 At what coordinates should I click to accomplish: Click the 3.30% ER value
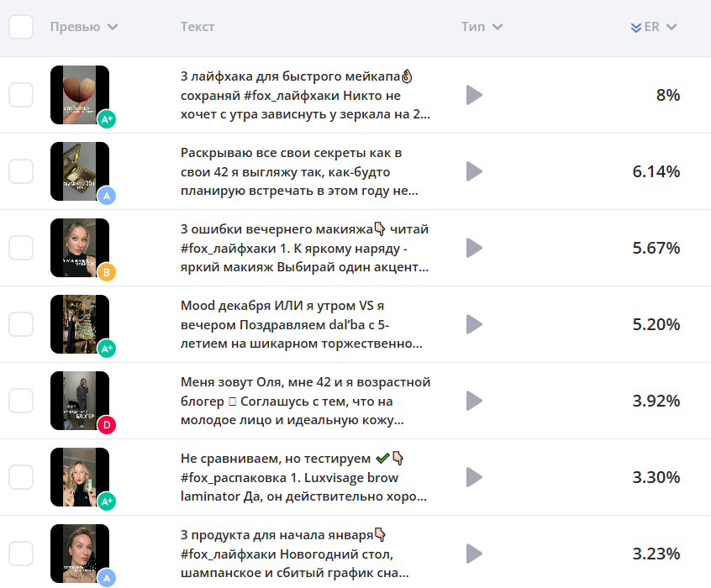[656, 477]
